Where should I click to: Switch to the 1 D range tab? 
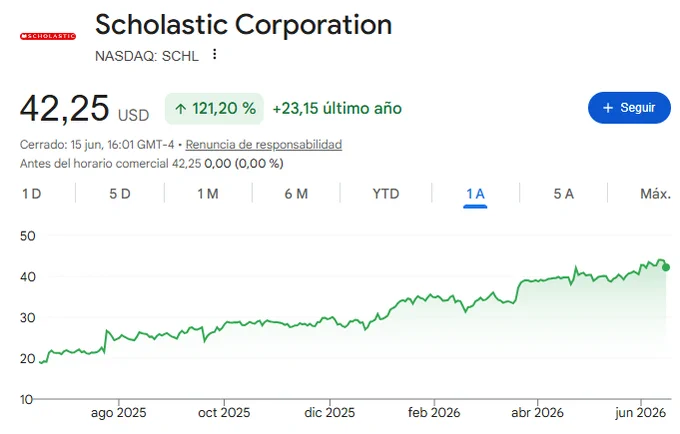[x=32, y=193]
